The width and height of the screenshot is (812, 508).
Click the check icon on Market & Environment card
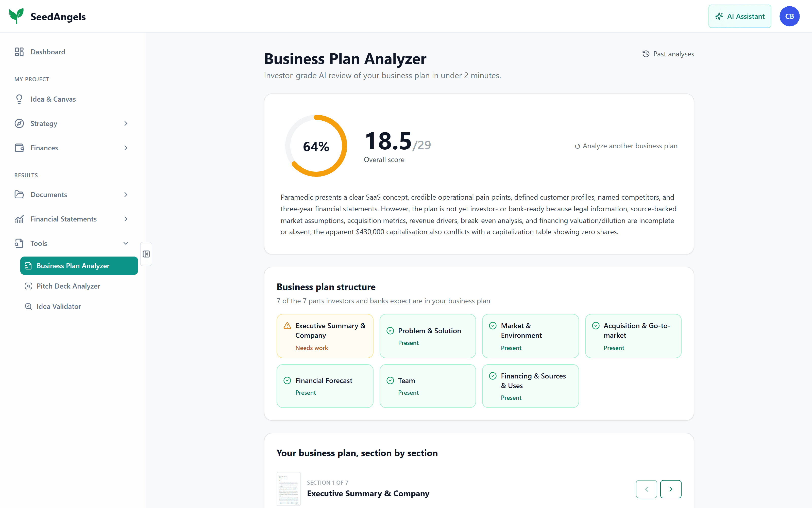coord(493,326)
